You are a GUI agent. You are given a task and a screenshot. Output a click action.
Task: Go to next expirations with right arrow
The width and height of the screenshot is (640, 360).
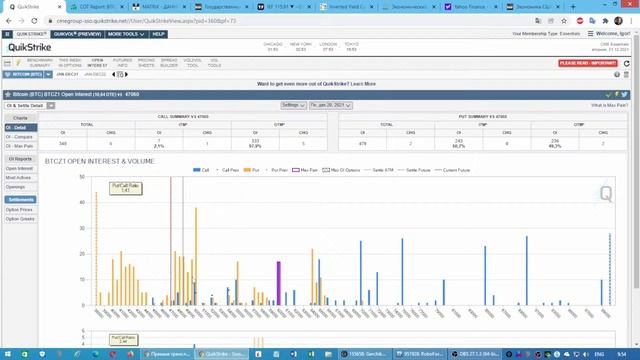126,75
